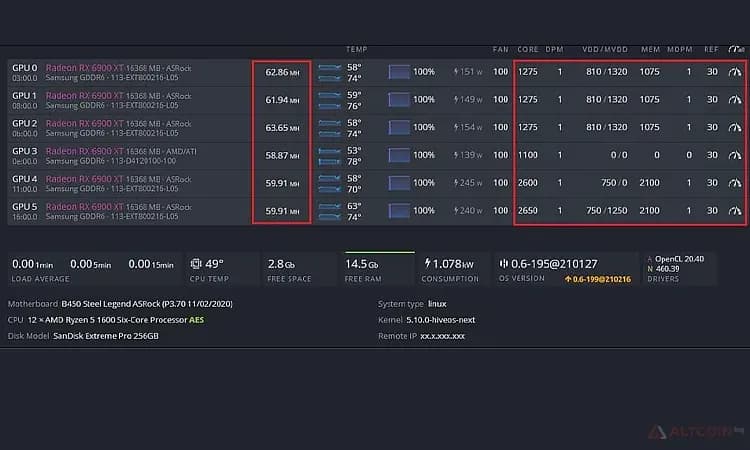Screen dimensions: 750x450
Task: Click the temperature card icon in the GPU 5 row
Action: (330, 211)
